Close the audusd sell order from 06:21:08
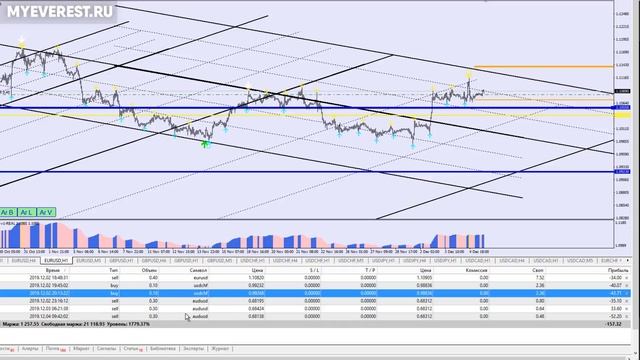 (627, 309)
